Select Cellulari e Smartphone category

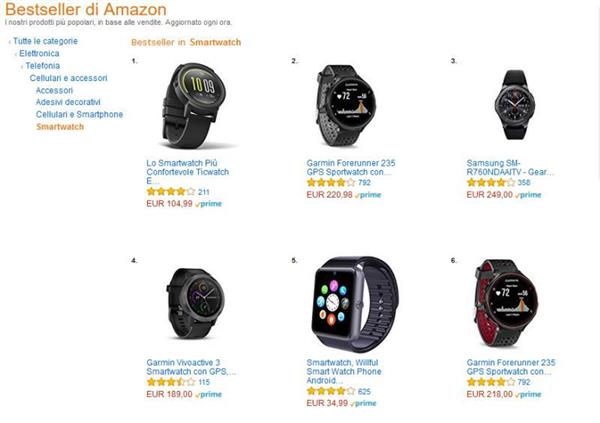pyautogui.click(x=79, y=114)
